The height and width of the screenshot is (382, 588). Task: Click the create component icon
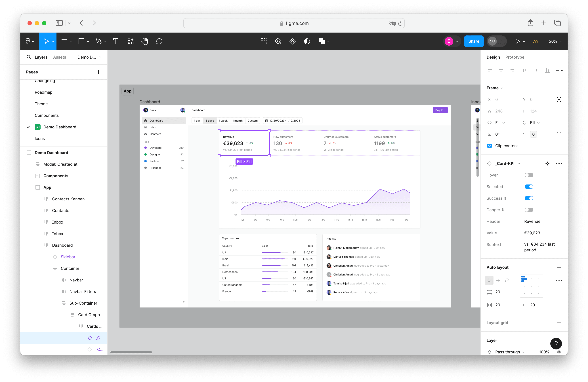coord(292,41)
